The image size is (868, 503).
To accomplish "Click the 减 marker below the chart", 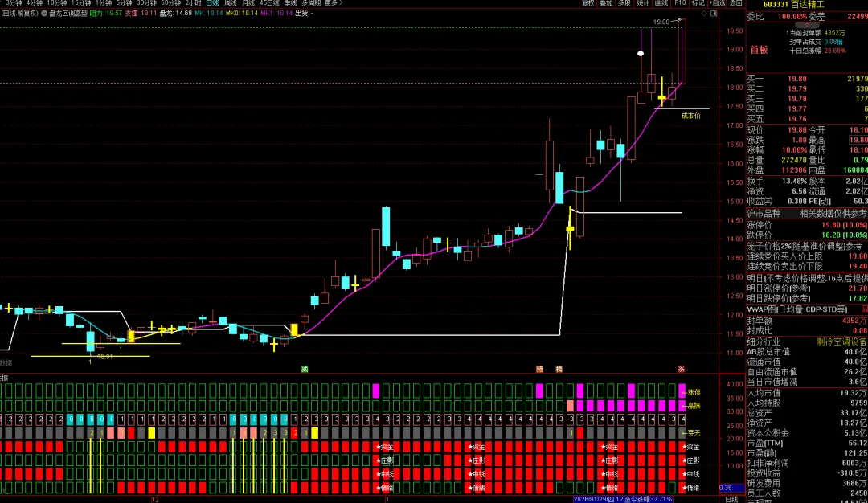I will (305, 369).
